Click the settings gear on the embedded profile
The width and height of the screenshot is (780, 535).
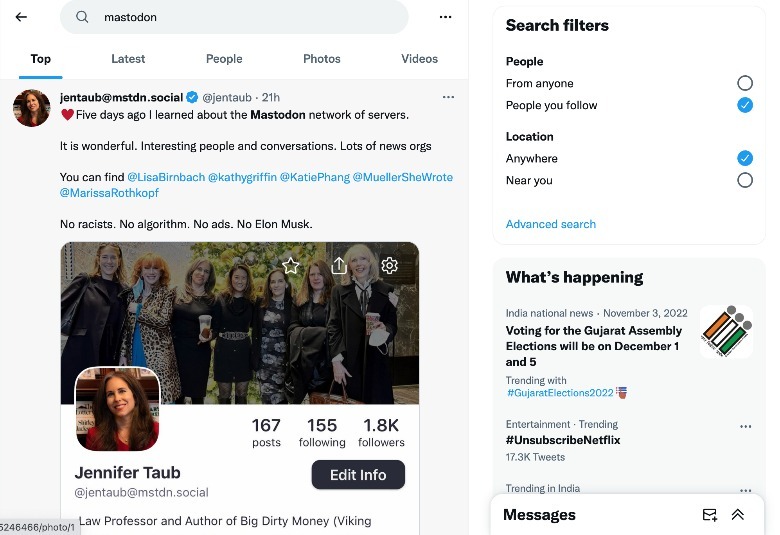point(390,265)
